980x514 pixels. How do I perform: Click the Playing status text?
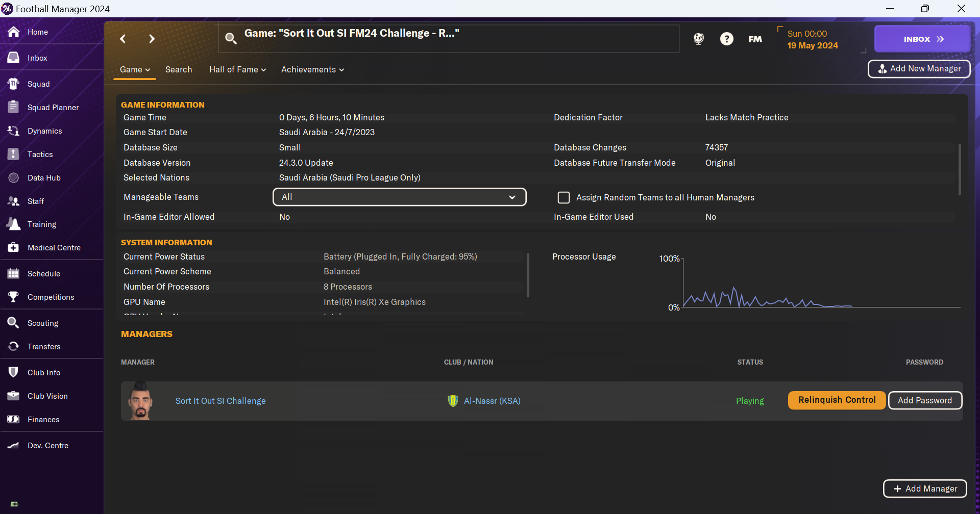point(750,401)
